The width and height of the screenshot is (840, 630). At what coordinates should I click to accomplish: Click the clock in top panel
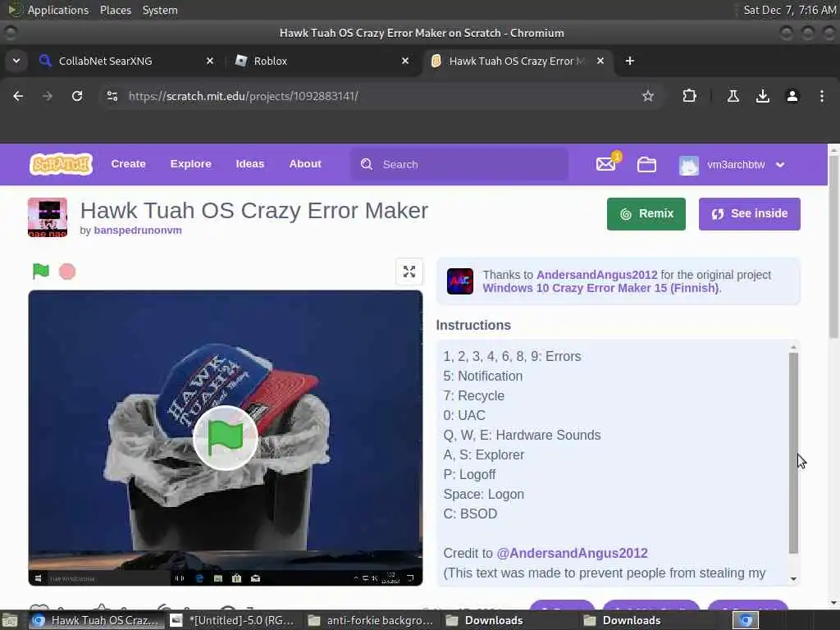coord(790,10)
